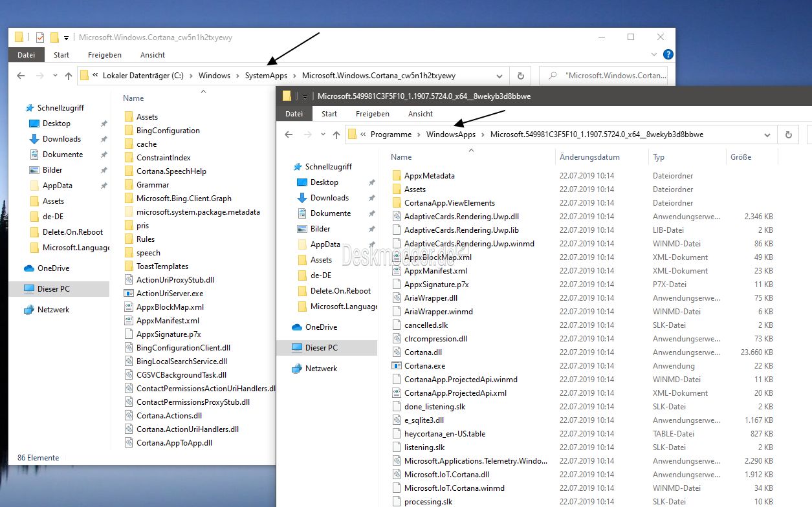Screen dimensions: 812x507
Task: Go up one folder in SystemApps Cortana window
Action: coord(69,76)
